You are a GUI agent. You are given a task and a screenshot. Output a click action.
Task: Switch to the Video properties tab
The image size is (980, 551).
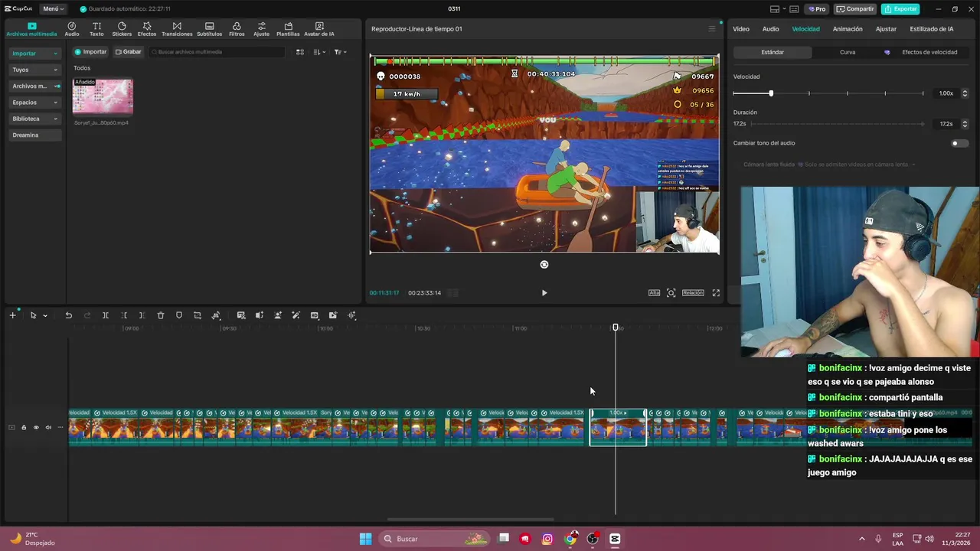click(x=741, y=29)
